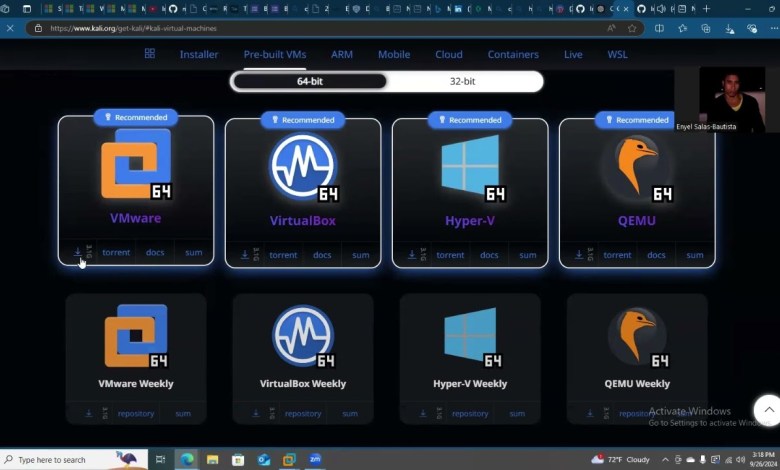The width and height of the screenshot is (780, 470).
Task: Click the VMware sum link
Action: point(194,252)
